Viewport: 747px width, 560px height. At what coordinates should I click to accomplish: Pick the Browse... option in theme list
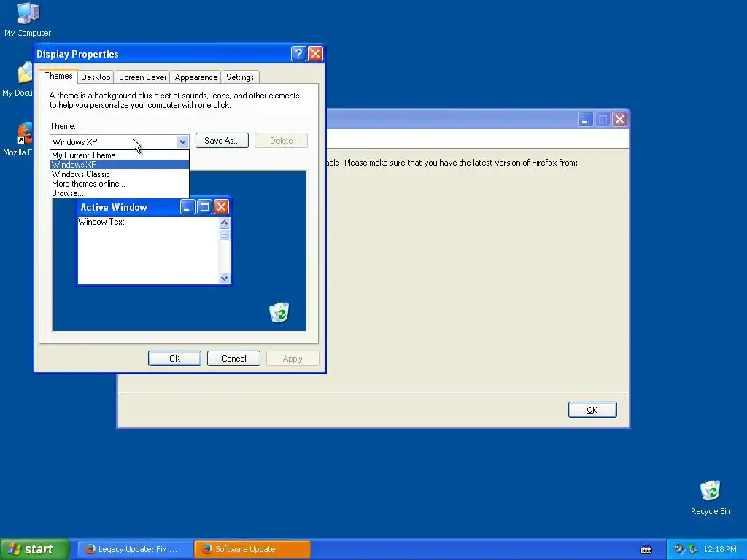point(120,193)
